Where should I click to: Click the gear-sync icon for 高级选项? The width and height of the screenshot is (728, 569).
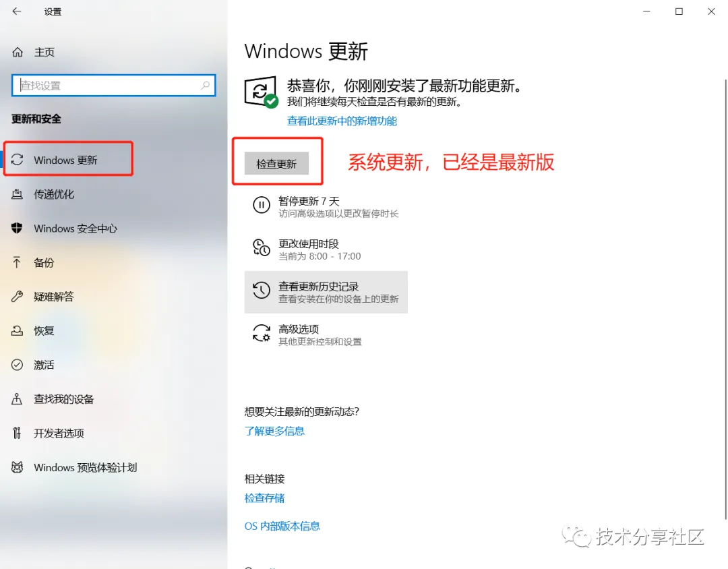(x=262, y=333)
